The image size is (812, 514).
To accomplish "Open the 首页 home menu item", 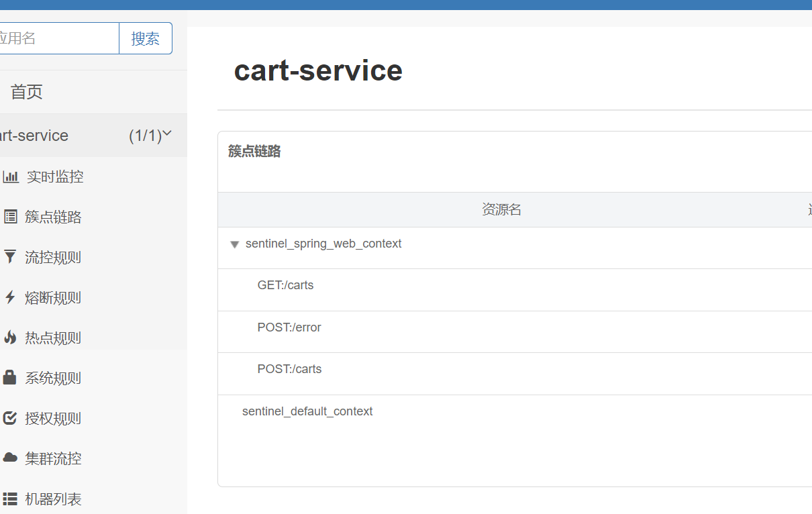I will click(x=27, y=92).
